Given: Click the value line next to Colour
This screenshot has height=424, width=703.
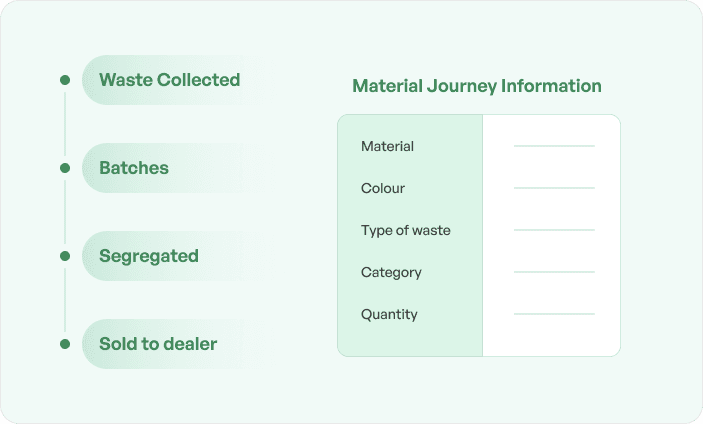Looking at the screenshot, I should click(x=554, y=188).
